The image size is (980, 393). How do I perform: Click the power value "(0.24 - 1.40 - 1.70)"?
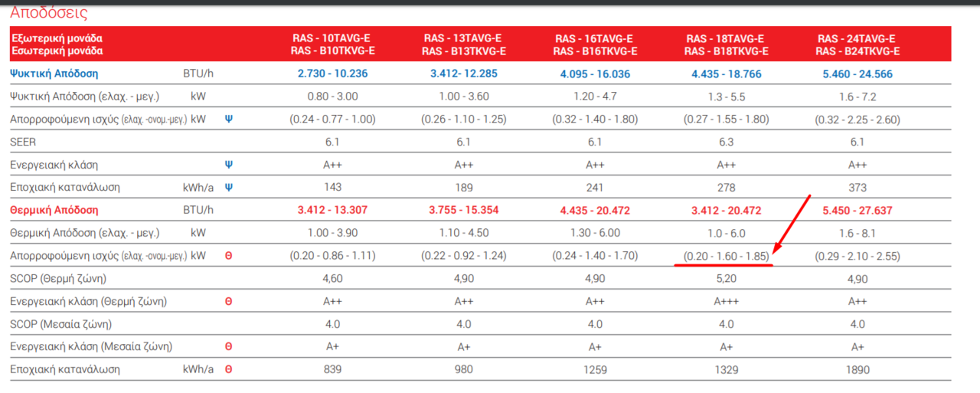pos(595,255)
